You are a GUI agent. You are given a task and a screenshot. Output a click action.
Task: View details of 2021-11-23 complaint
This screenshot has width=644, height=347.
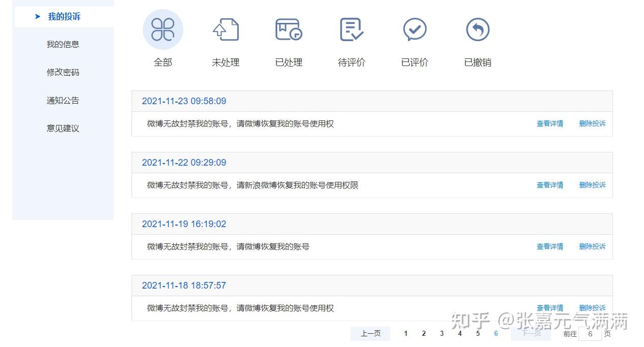[x=550, y=123]
